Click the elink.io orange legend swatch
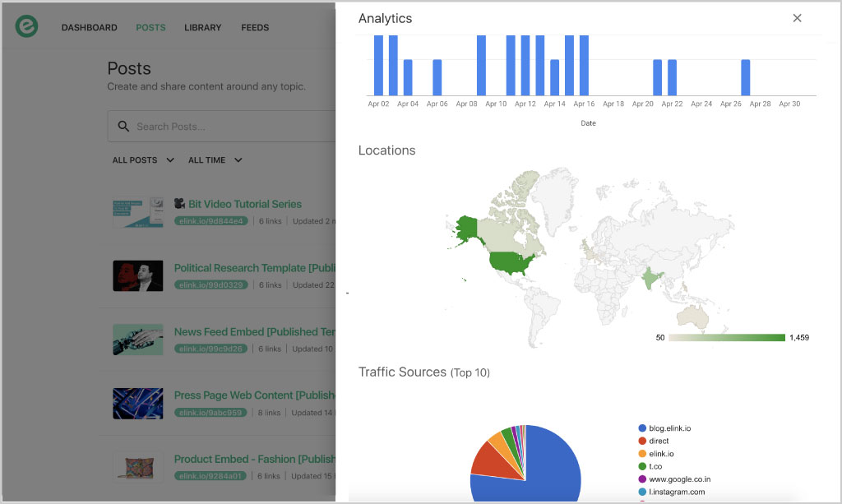842x504 pixels. click(x=641, y=454)
